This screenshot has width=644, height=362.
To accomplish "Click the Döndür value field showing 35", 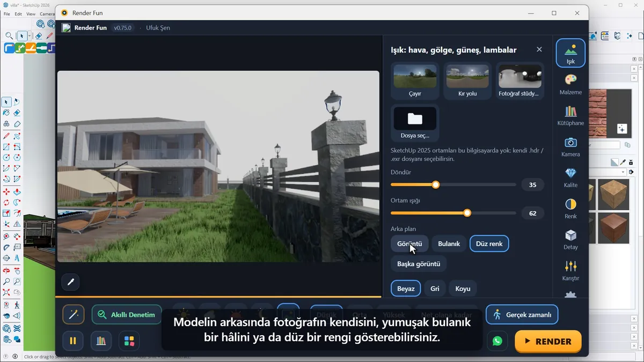I will pyautogui.click(x=532, y=185).
